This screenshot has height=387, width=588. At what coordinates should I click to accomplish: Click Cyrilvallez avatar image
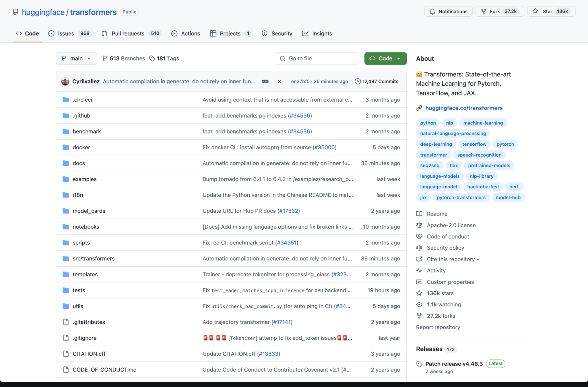pyautogui.click(x=65, y=81)
